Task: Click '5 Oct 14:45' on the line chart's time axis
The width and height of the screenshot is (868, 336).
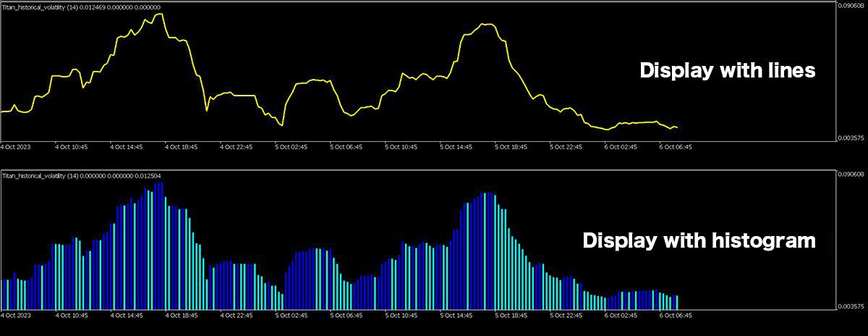Action: pos(456,146)
